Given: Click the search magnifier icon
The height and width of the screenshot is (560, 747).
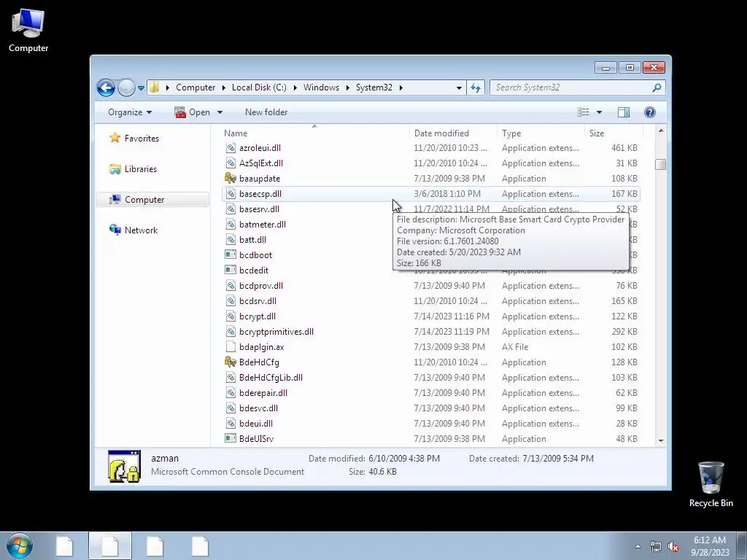Looking at the screenshot, I should coord(657,87).
